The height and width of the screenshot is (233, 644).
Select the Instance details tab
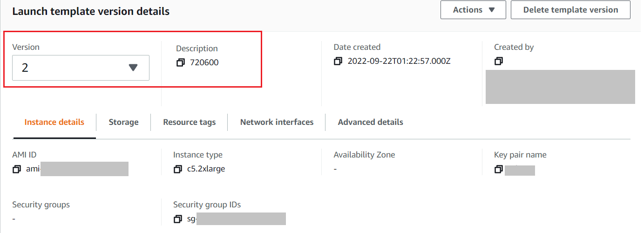(54, 122)
